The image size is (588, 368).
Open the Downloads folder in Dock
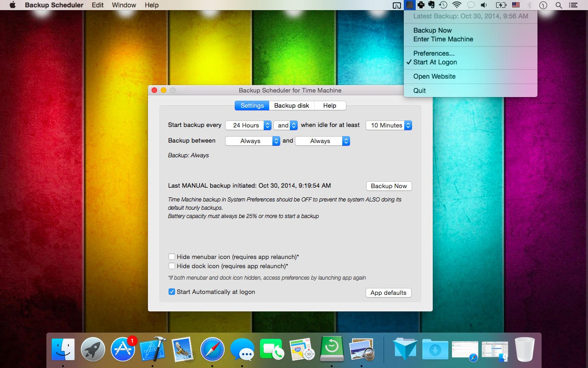pos(435,349)
